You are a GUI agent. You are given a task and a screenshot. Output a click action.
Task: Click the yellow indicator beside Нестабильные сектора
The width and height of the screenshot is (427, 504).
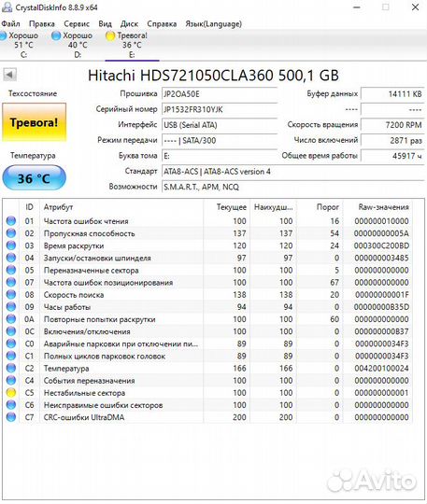[x=11, y=392]
